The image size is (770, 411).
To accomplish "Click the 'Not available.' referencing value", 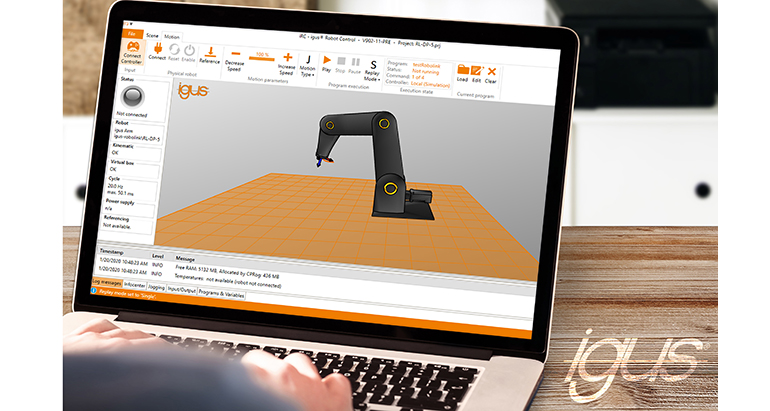I will pos(117,226).
